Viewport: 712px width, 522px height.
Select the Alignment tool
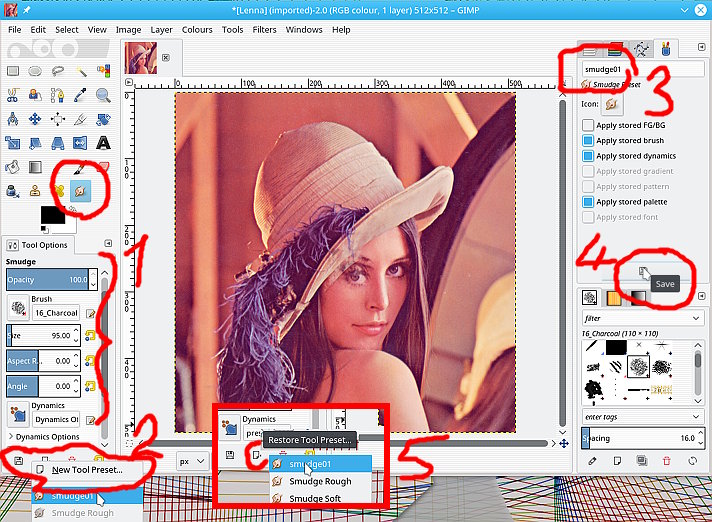coord(58,119)
